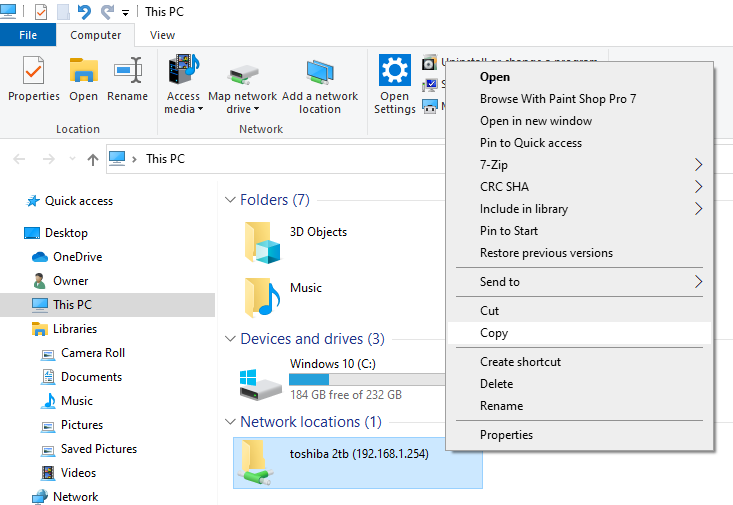Select the Windows 10 (C:) drive
This screenshot has width=733, height=505.
(x=332, y=364)
